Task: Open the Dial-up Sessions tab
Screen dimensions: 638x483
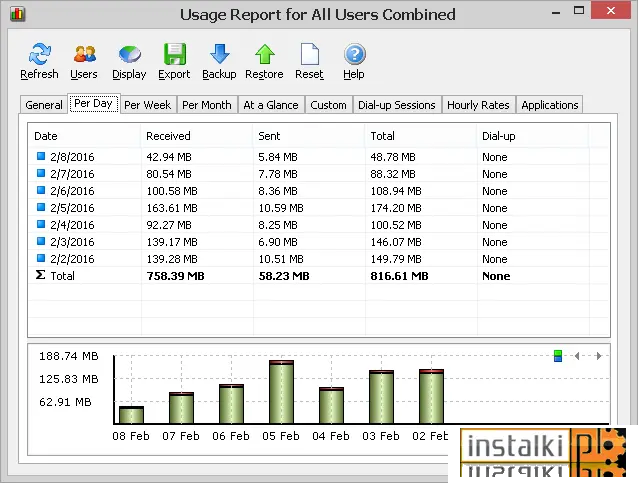Action: click(397, 105)
